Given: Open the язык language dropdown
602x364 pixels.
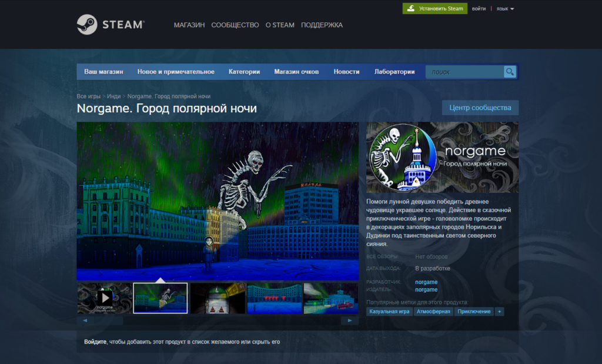Looking at the screenshot, I should pos(505,8).
